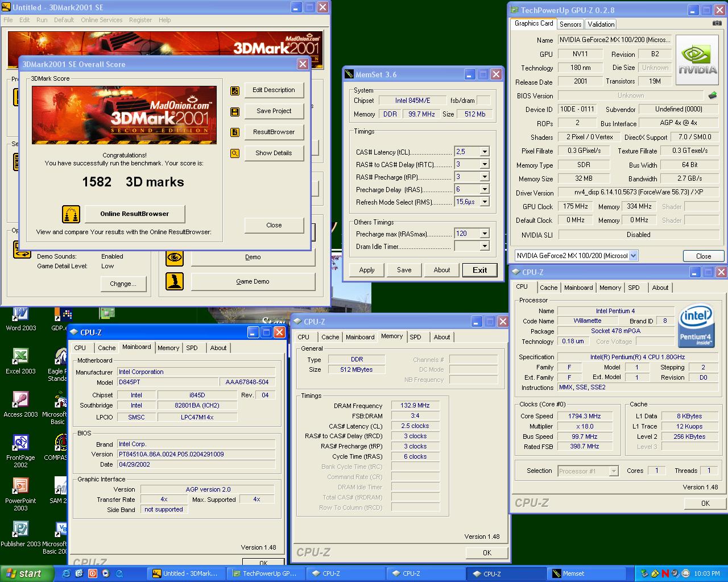Click the system tray clock showing 10:03 PM
Image resolution: width=728 pixels, height=582 pixels.
tap(707, 573)
